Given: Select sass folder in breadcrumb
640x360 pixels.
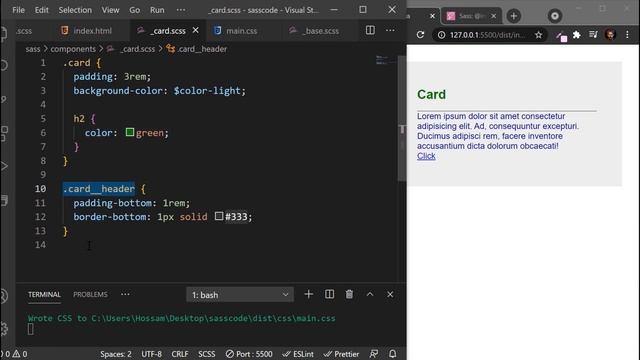Looking at the screenshot, I should pyautogui.click(x=33, y=49).
